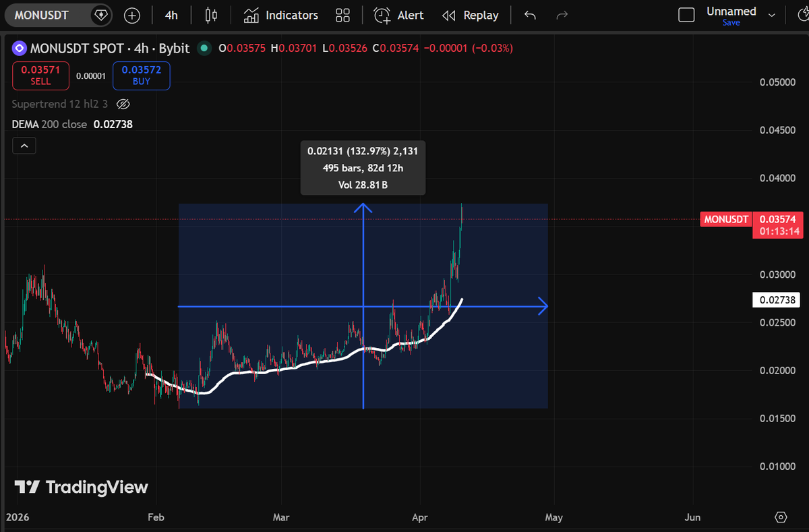Viewport: 809px width, 532px height.
Task: Click the 0.05000 price axis label
Action: tap(777, 82)
